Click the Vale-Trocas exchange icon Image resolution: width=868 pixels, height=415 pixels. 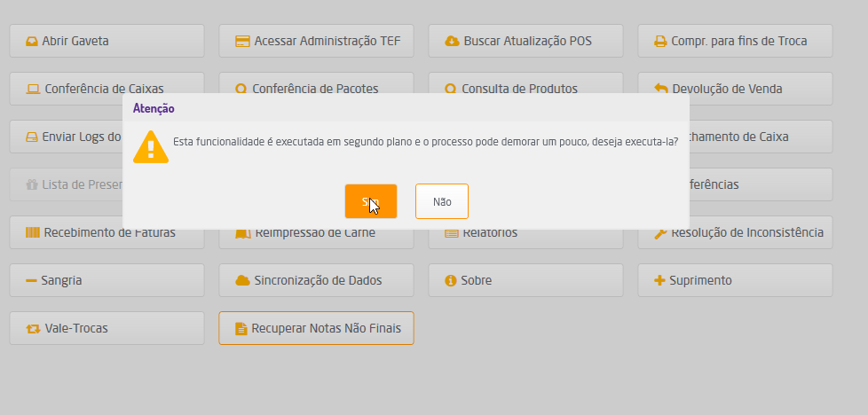point(33,328)
